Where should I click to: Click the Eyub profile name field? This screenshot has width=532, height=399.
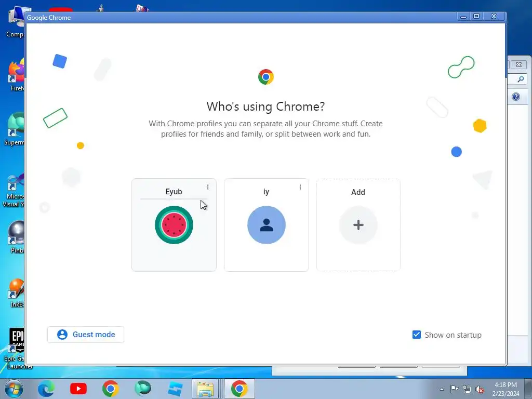[174, 192]
